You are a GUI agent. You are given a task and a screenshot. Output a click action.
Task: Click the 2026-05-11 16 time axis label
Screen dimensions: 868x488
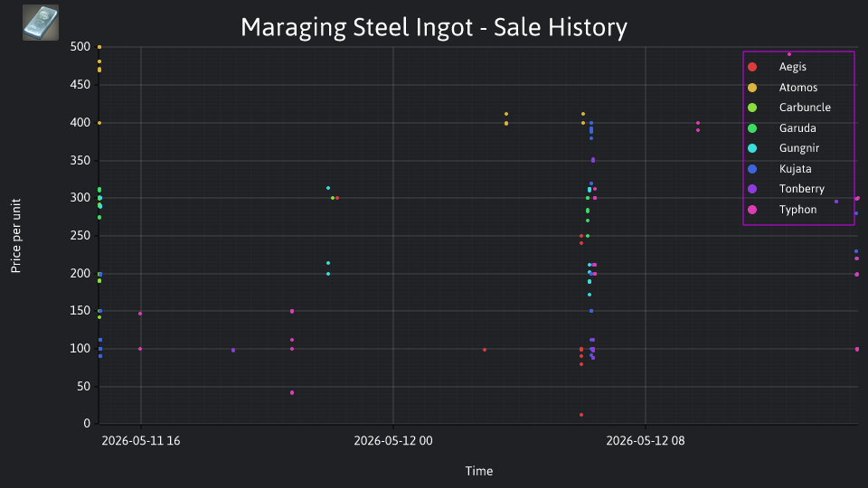point(141,441)
